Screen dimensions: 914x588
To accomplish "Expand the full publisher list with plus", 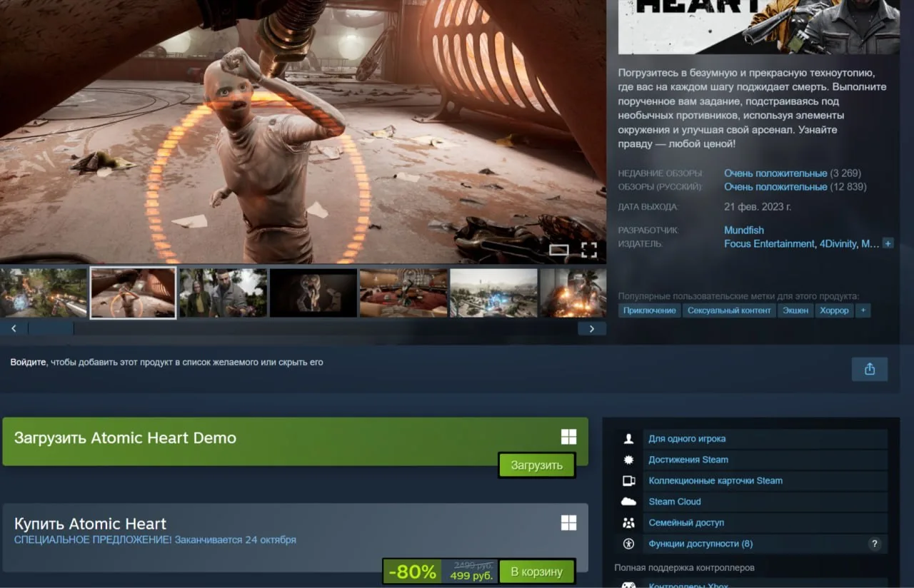I will coord(888,244).
